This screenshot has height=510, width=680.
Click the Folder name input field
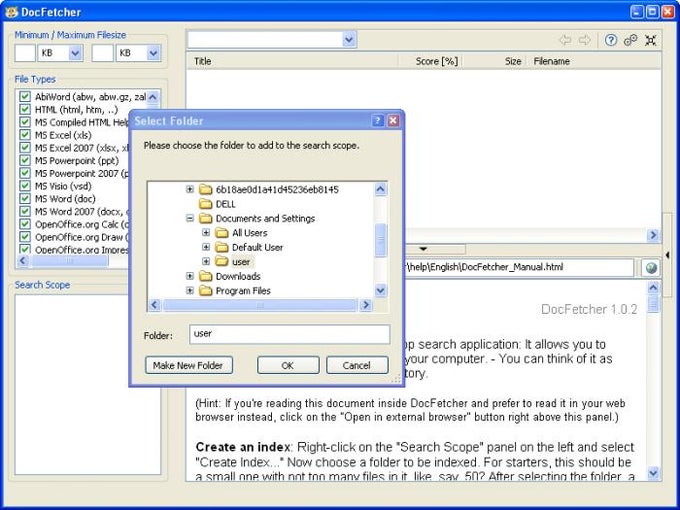coord(289,334)
